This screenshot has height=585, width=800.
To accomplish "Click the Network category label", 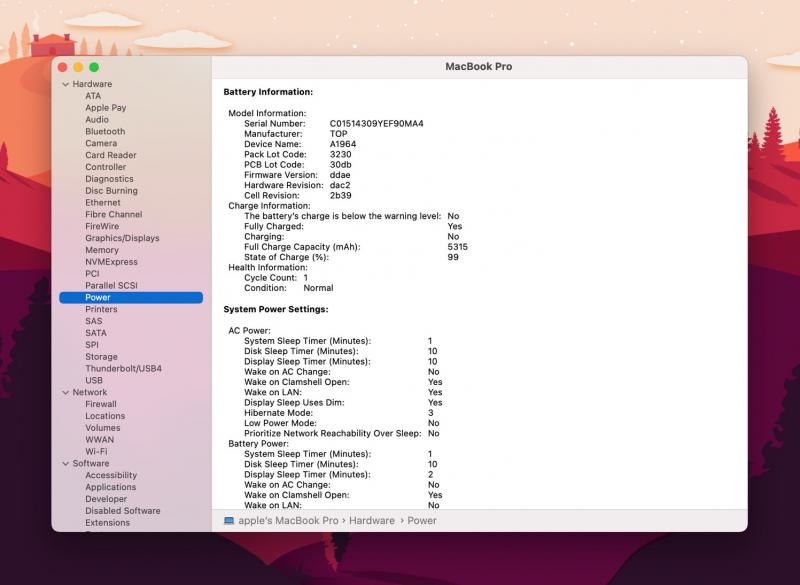I will click(90, 392).
